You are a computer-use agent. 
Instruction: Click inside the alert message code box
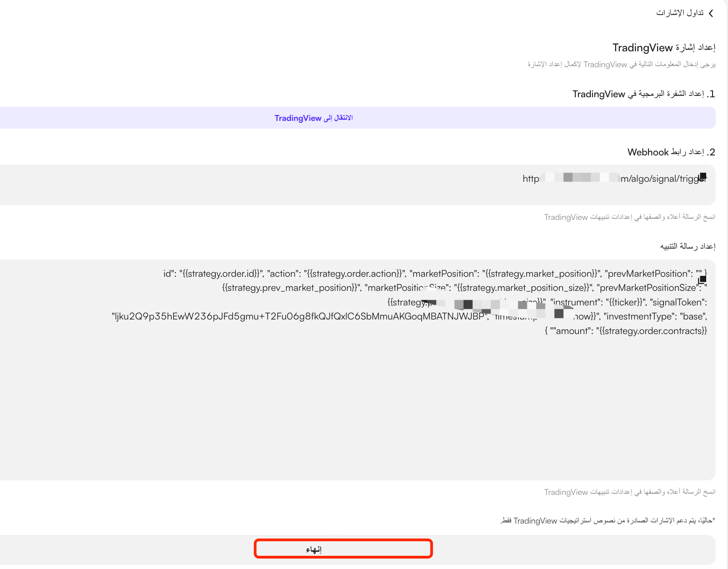[x=358, y=370]
